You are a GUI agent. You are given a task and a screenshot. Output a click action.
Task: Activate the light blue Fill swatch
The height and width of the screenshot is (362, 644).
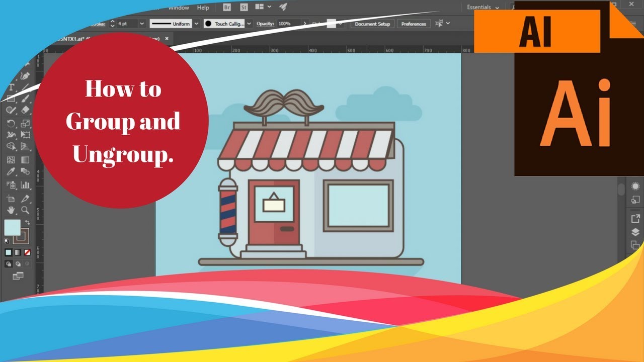[12, 228]
